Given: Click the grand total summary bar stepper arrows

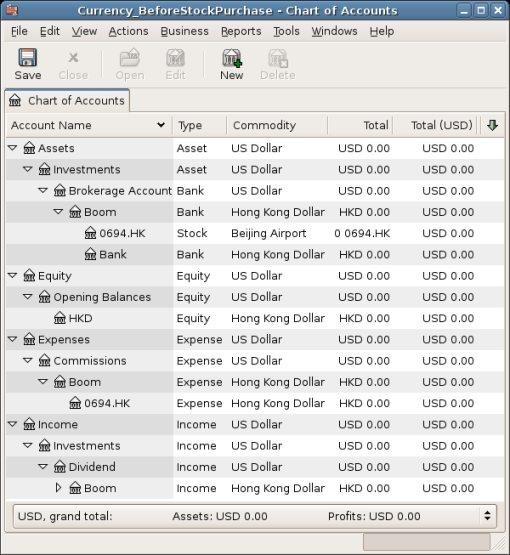Looking at the screenshot, I should 487,516.
